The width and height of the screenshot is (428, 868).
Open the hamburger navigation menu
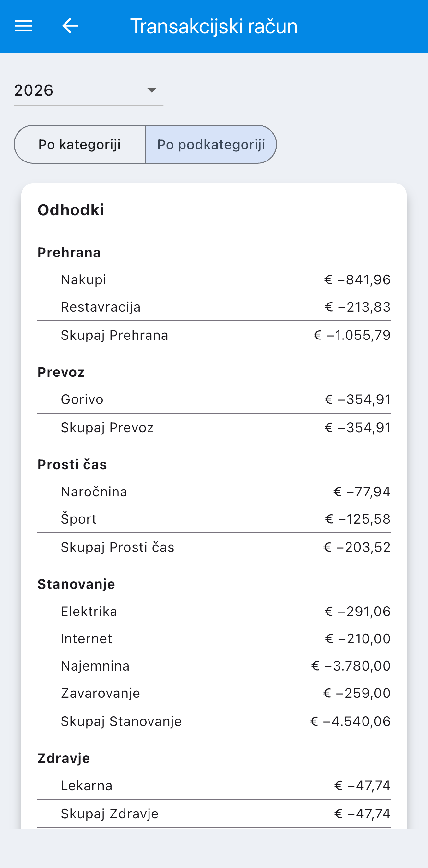coord(23,26)
